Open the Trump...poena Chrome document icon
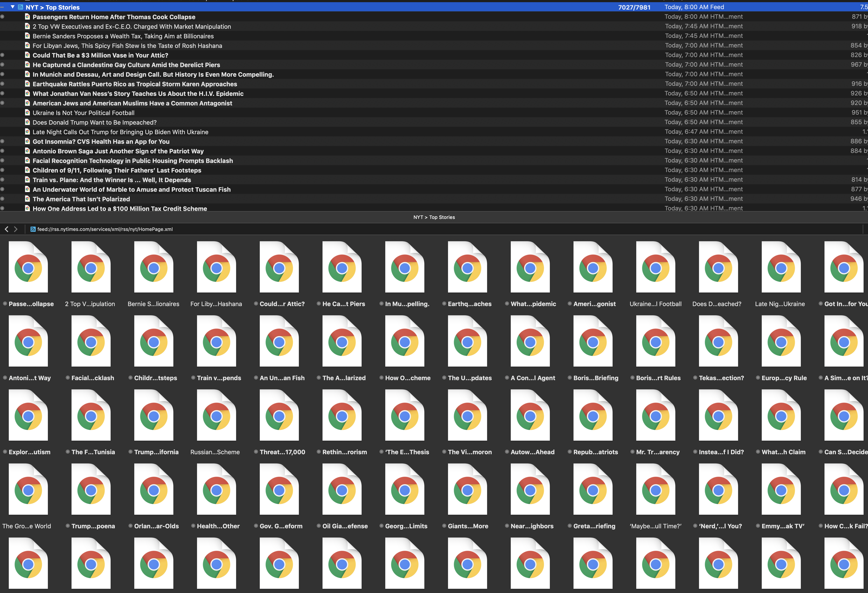The width and height of the screenshot is (868, 593). coord(91,489)
